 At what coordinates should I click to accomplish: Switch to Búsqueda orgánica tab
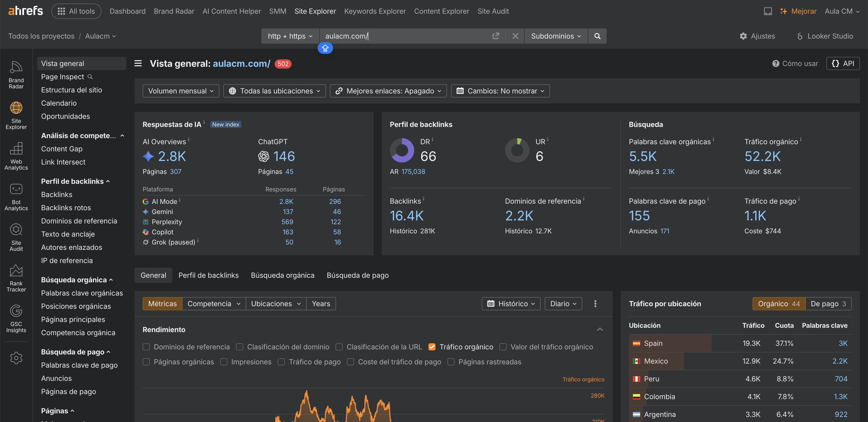[282, 275]
